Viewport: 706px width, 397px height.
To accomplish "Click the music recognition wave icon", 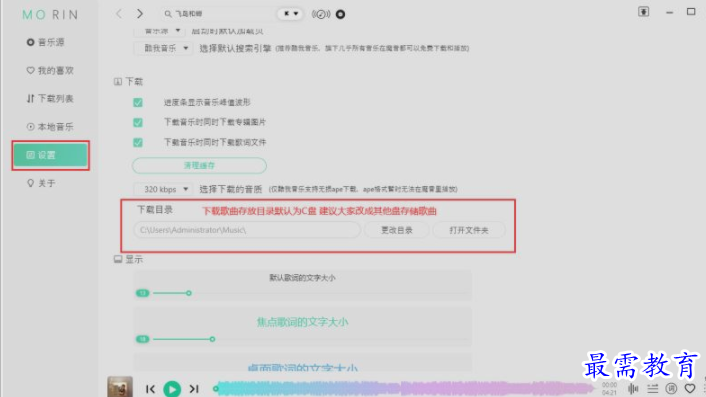I will click(321, 14).
